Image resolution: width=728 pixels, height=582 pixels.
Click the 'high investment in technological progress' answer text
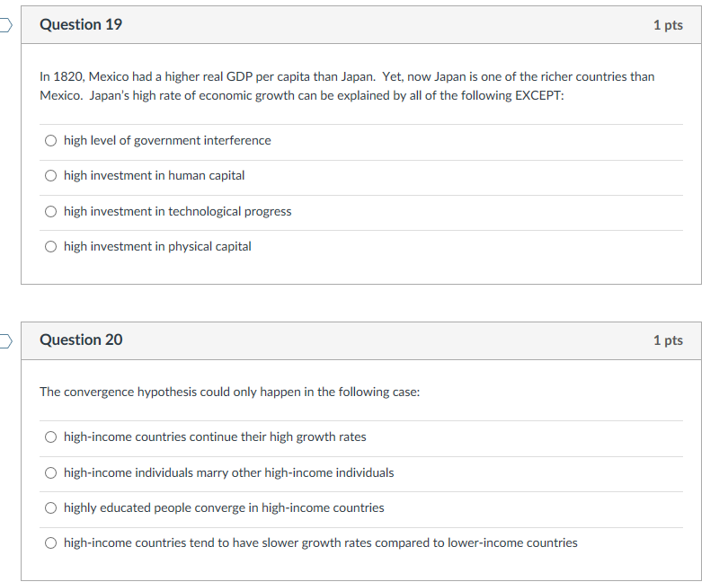(x=177, y=212)
